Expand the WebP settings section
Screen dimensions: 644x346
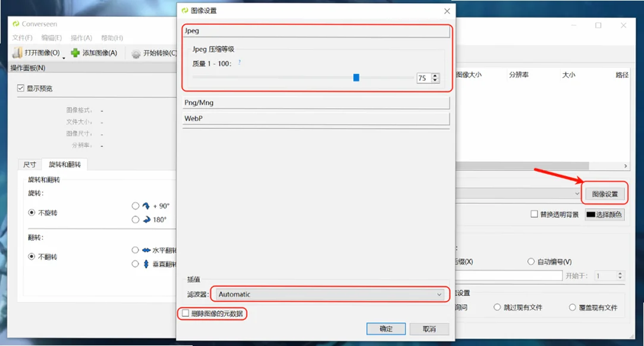click(x=316, y=118)
